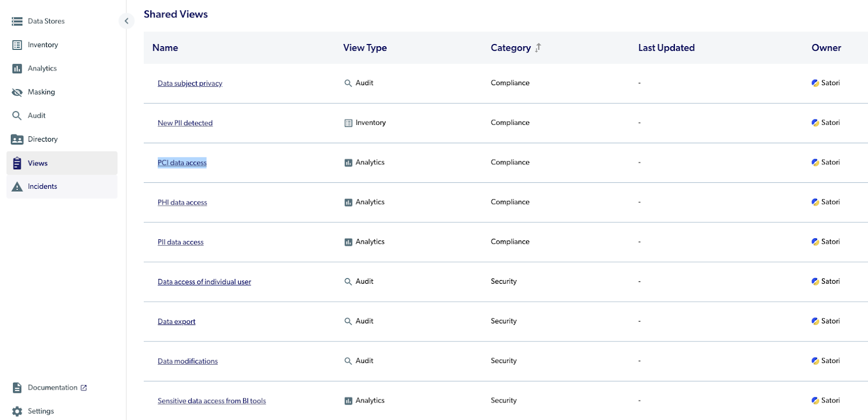The image size is (868, 420).
Task: Click the Name column header
Action: pyautogui.click(x=165, y=48)
